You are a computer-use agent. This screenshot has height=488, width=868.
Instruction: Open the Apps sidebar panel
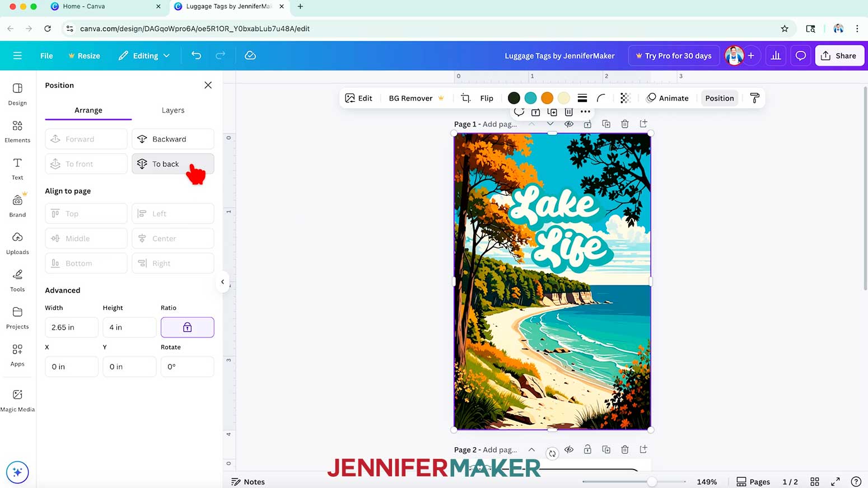[x=17, y=355]
